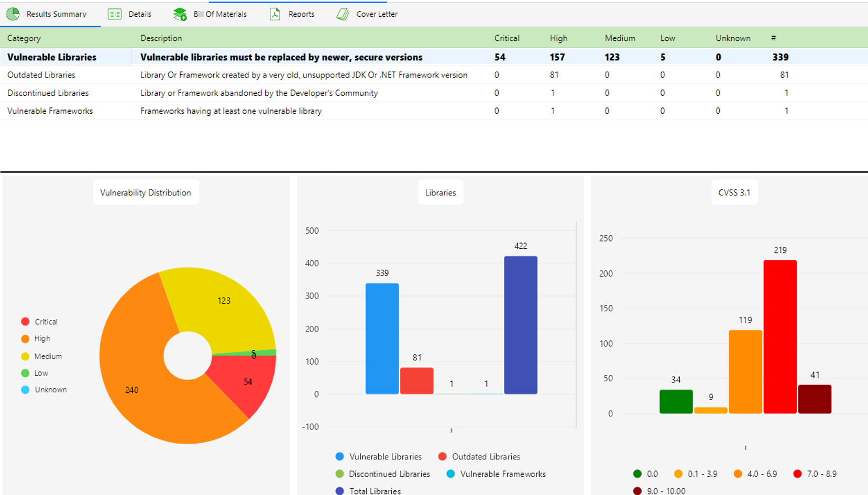Sort by the Critical column header
The height and width of the screenshot is (495, 868).
tap(507, 38)
